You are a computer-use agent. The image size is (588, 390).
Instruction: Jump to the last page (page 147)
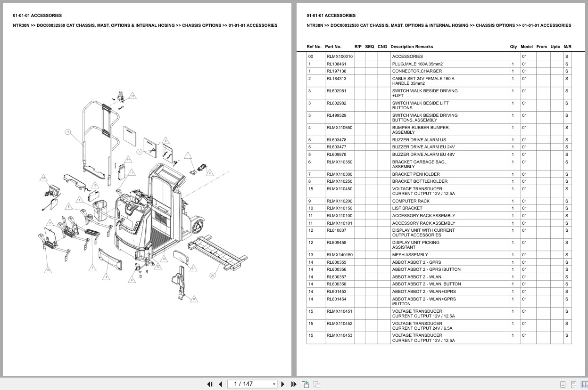pos(294,384)
